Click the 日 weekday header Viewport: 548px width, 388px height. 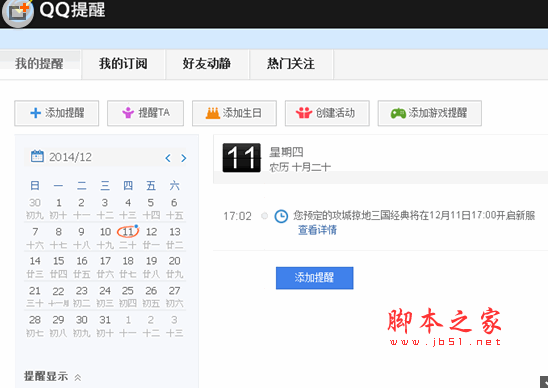[35, 186]
